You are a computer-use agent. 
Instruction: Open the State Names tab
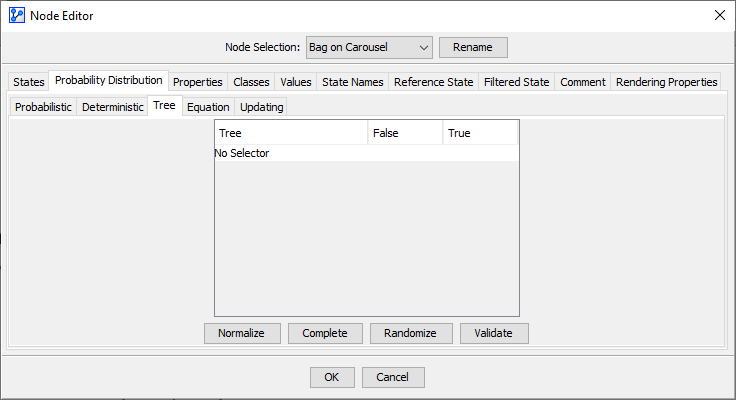click(352, 82)
